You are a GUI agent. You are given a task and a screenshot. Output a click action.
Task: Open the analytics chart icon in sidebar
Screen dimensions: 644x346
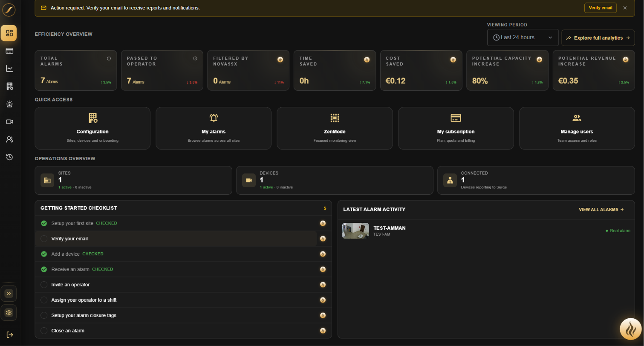click(9, 69)
